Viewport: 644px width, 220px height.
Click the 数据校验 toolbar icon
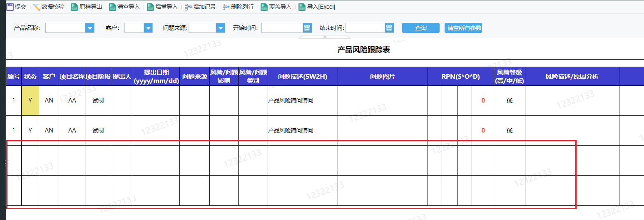(x=36, y=7)
